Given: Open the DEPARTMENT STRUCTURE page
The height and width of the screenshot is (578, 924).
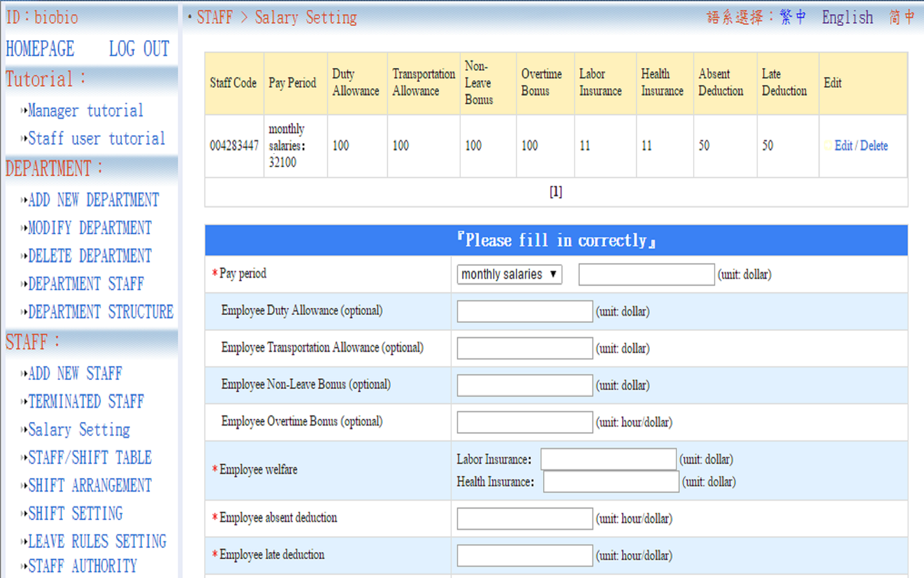Looking at the screenshot, I should (100, 312).
